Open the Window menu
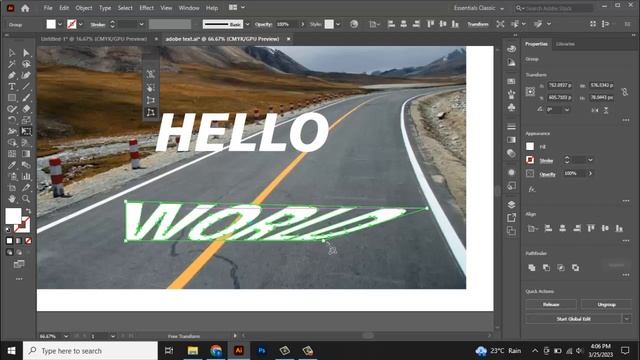 (189, 8)
